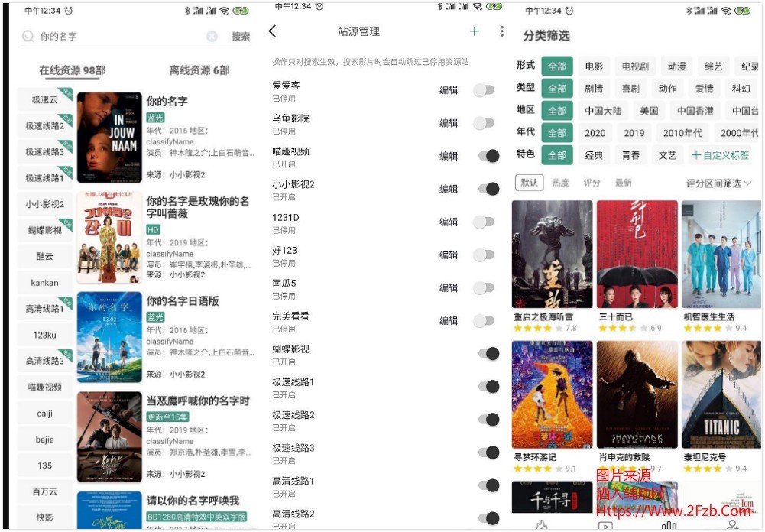
Task: Enable the 1231D source switch
Action: pos(484,222)
